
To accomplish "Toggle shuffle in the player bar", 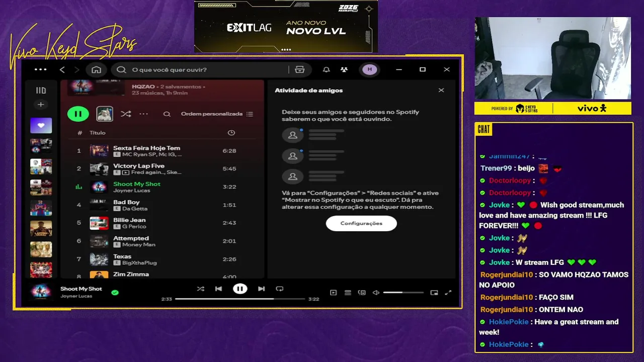I will click(x=201, y=289).
